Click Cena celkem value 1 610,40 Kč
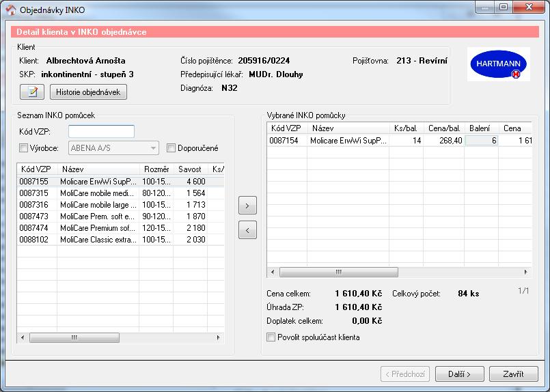Screen dimensions: 550x392 [358, 294]
